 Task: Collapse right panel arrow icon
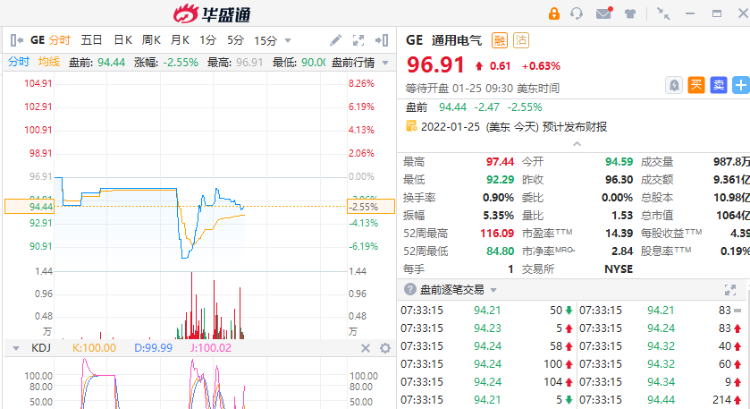(x=382, y=40)
